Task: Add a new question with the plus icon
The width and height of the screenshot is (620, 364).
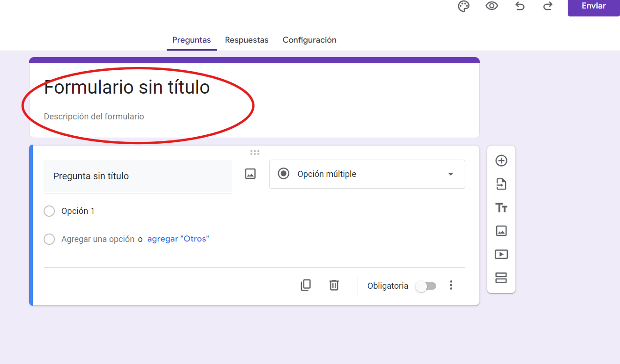Action: [x=501, y=161]
